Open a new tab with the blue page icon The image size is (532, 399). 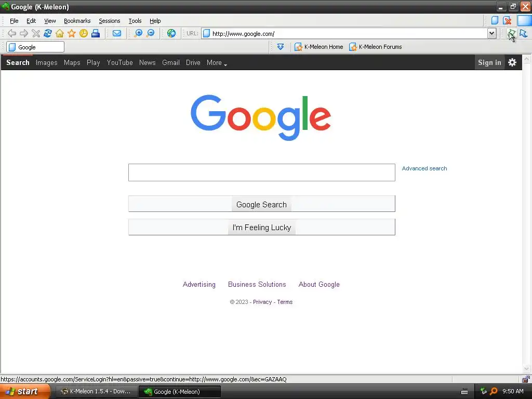[x=495, y=20]
